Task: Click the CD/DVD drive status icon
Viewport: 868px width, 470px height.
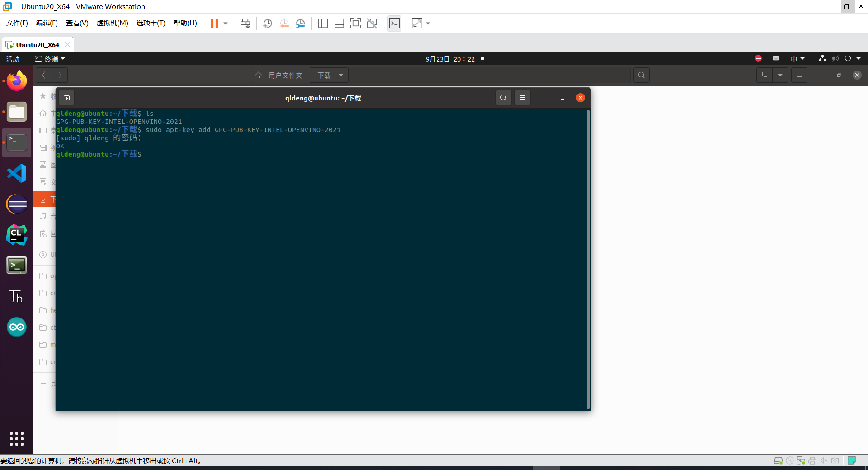Action: 790,461
